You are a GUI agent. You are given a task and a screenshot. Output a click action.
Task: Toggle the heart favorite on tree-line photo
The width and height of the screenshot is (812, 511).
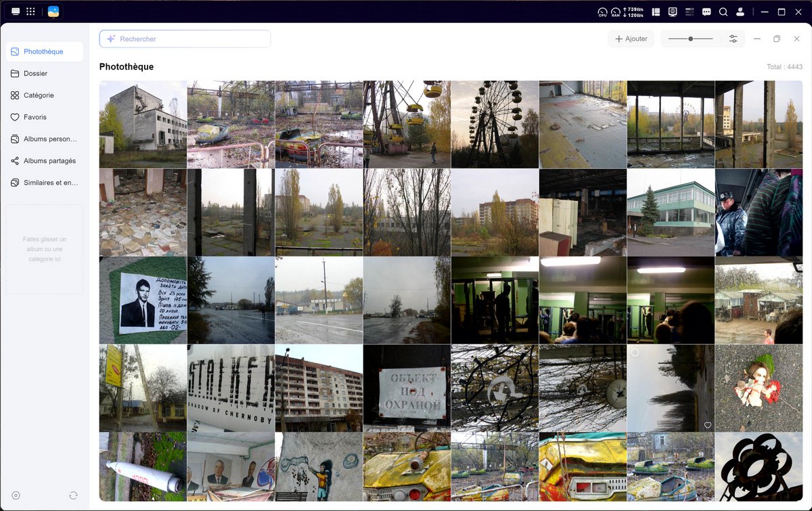(707, 425)
